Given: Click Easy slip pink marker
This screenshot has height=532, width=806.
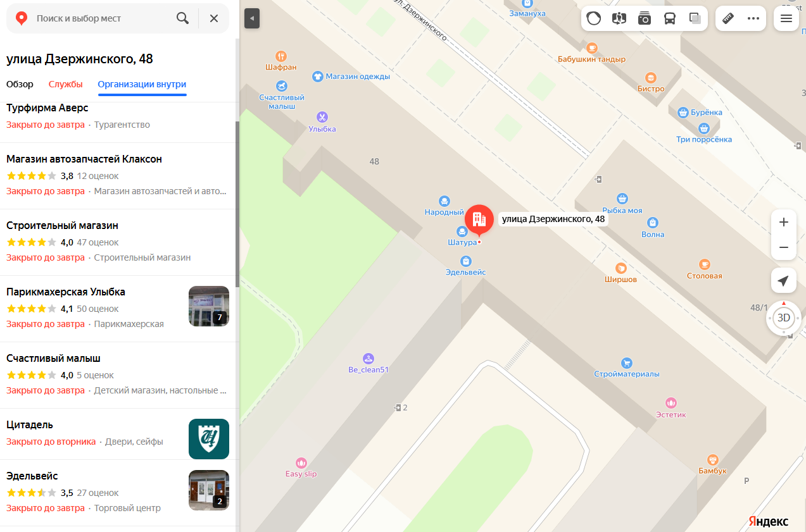Looking at the screenshot, I should [x=301, y=462].
